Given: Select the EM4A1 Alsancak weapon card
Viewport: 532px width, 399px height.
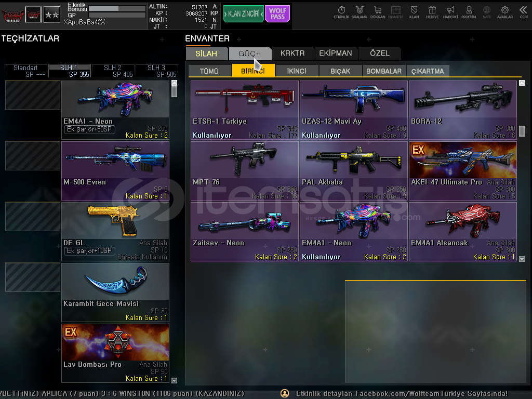Looking at the screenshot, I should [463, 232].
